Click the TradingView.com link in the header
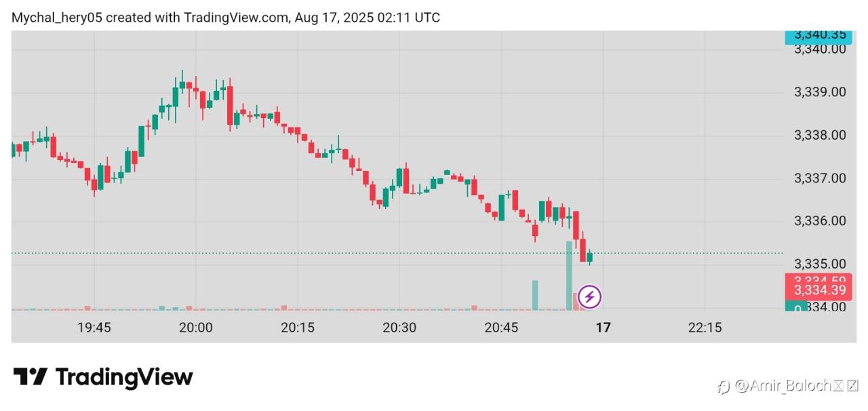 click(x=235, y=18)
